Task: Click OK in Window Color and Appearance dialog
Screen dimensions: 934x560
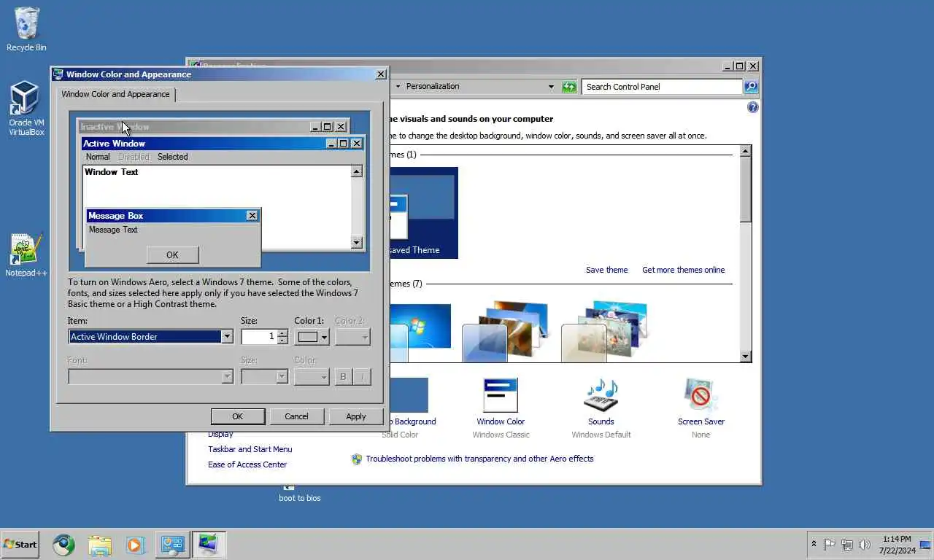Action: 238,416
